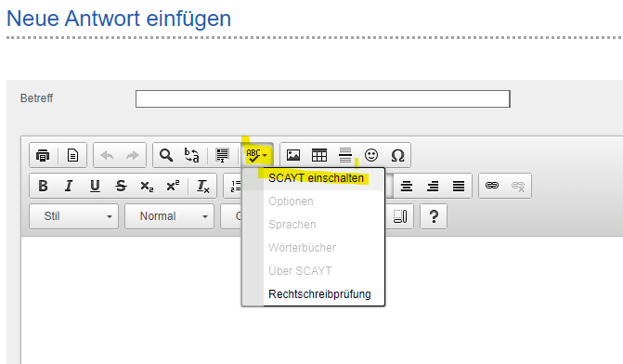Open the Find magnifier tool
The image size is (623, 364).
(166, 155)
